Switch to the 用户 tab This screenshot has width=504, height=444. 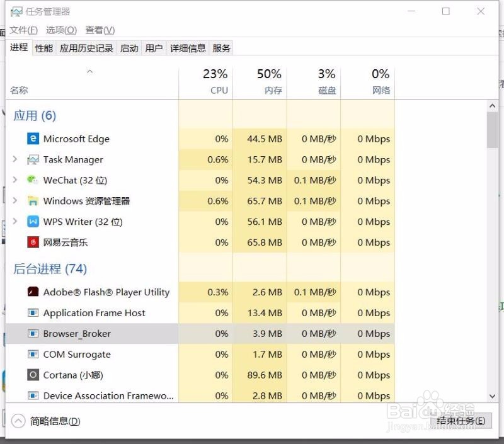(154, 48)
